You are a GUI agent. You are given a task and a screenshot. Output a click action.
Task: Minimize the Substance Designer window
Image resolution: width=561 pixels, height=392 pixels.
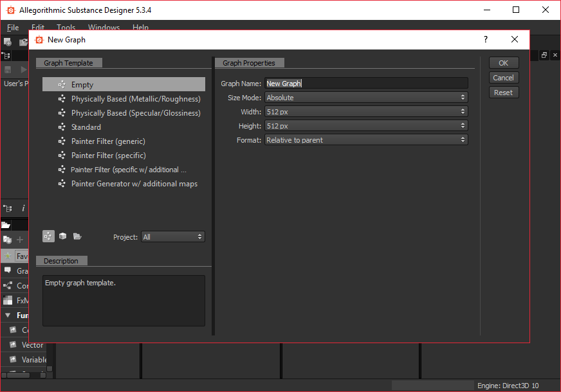coord(487,10)
